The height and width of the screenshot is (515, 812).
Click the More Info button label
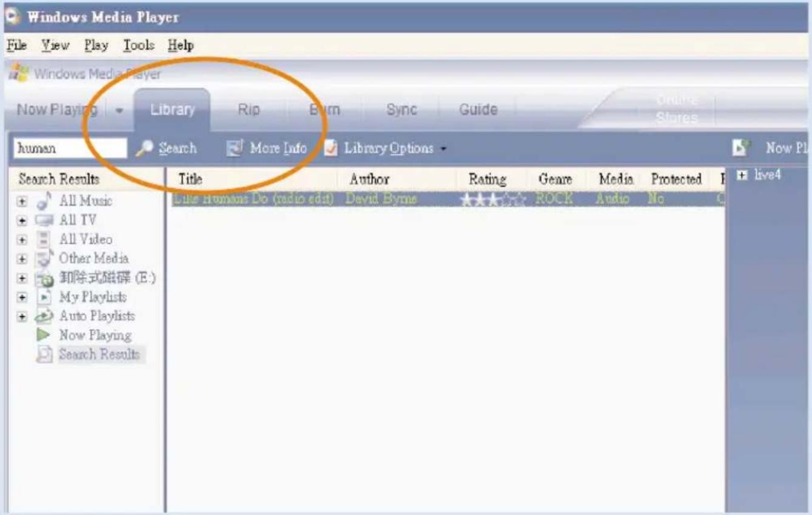pos(278,148)
